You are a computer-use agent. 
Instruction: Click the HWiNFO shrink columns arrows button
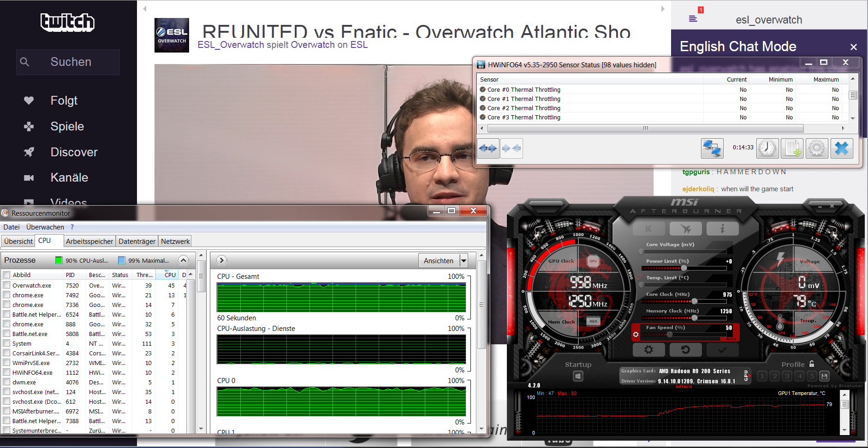tap(511, 148)
